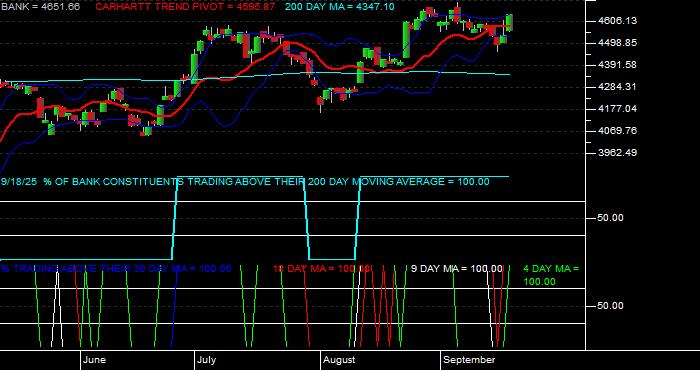
Task: Click the 4069.76 price axis value
Action: click(617, 130)
